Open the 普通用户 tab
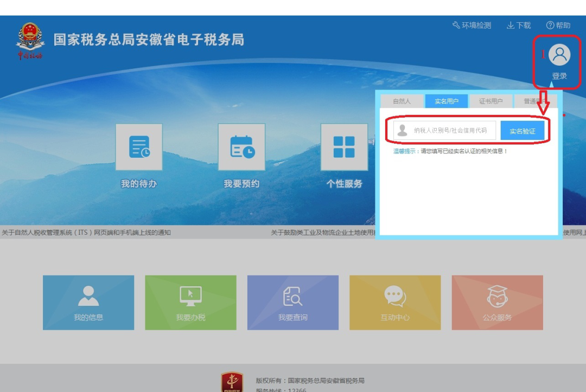This screenshot has height=392, width=586. [x=536, y=101]
